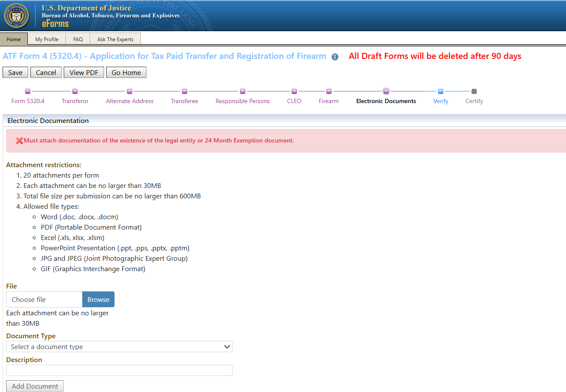
Task: Click the Add Document button
Action: (x=35, y=386)
